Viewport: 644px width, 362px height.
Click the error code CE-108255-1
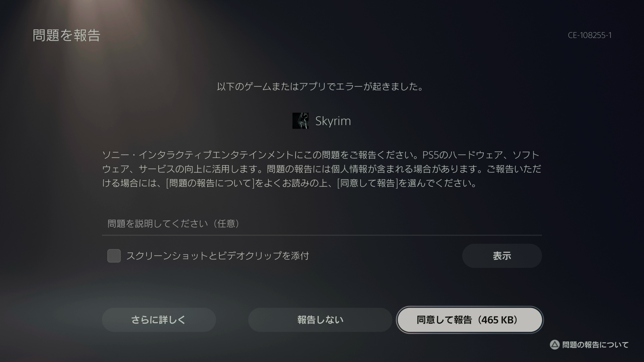point(590,35)
